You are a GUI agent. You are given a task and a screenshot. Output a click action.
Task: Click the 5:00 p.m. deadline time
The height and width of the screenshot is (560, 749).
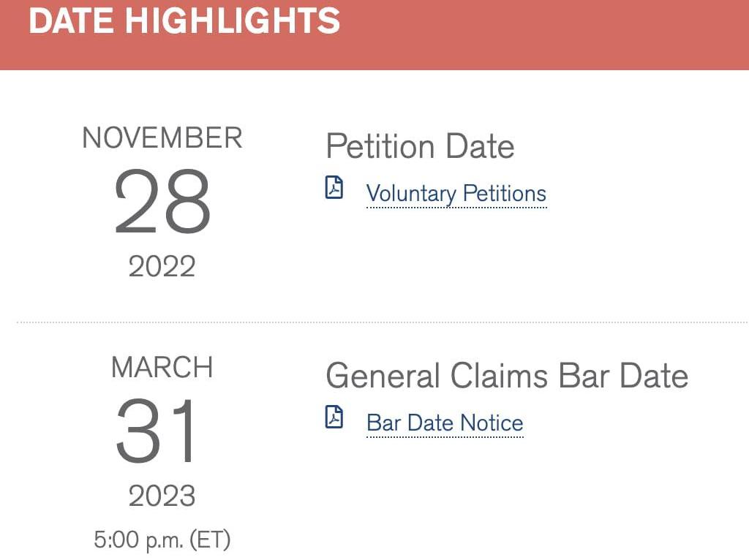[x=138, y=540]
